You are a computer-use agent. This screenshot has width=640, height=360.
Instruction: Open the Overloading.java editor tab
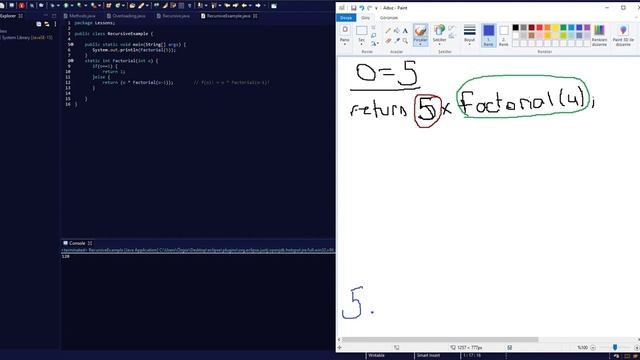126,16
